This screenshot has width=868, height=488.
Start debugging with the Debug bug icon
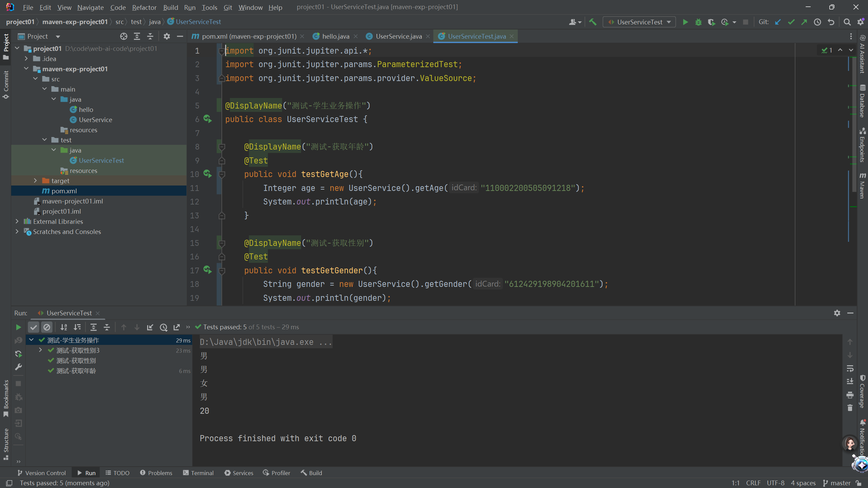(698, 22)
